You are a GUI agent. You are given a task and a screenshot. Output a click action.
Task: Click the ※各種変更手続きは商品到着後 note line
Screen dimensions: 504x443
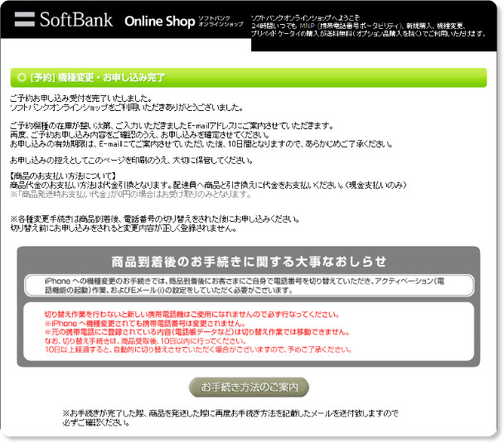click(155, 219)
